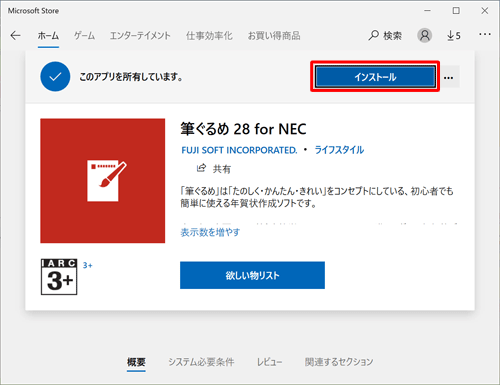Click the 3+ rating link
Image resolution: width=500 pixels, height=385 pixels.
88,265
